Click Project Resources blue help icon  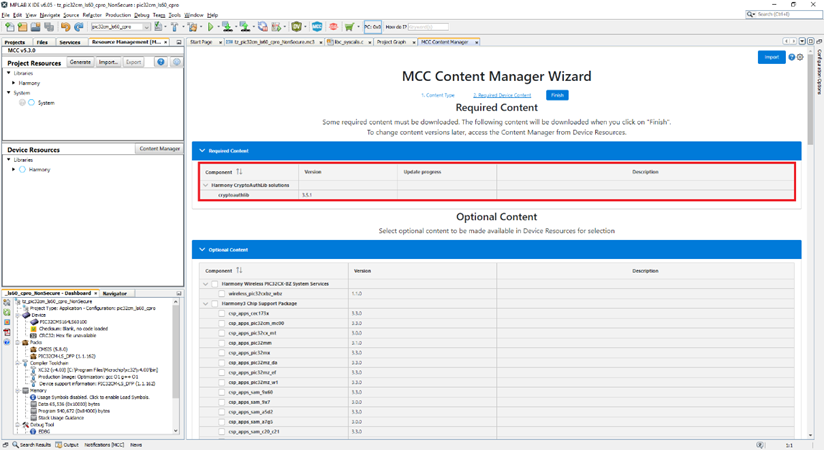click(x=161, y=62)
